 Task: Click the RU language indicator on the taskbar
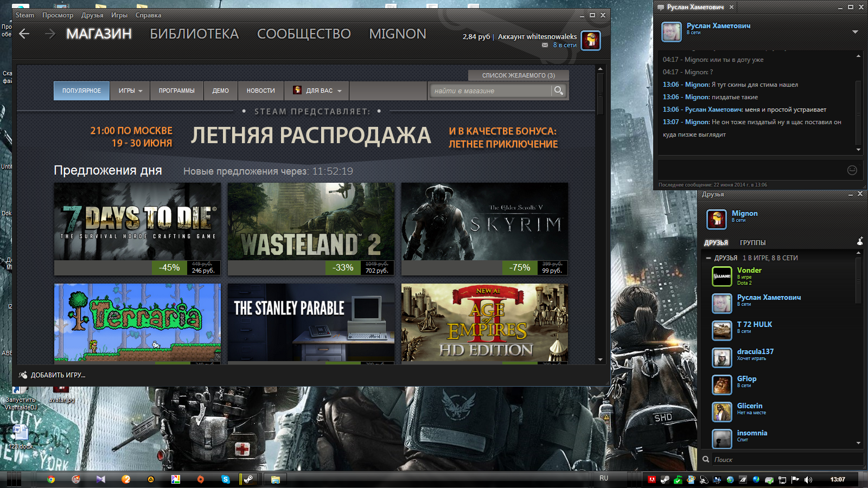604,478
